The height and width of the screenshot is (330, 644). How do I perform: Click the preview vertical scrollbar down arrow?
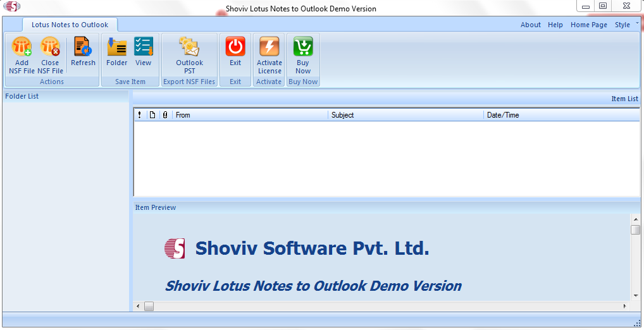tap(636, 295)
